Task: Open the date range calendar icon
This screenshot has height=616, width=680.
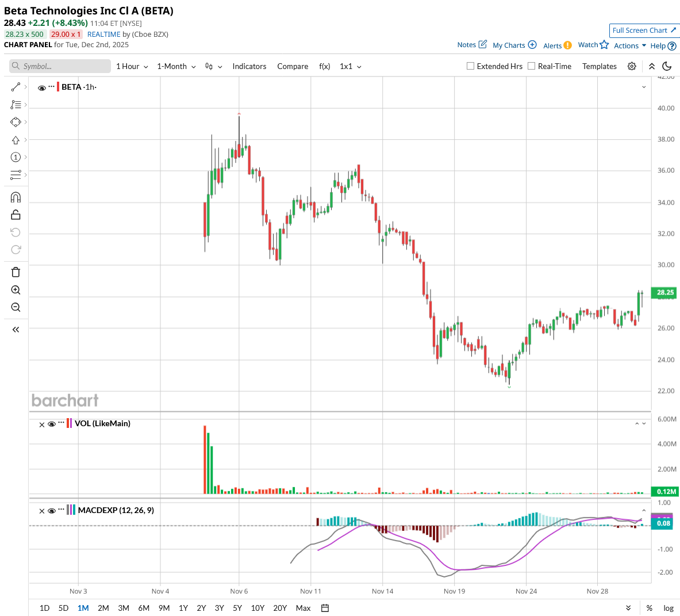Action: (325, 608)
